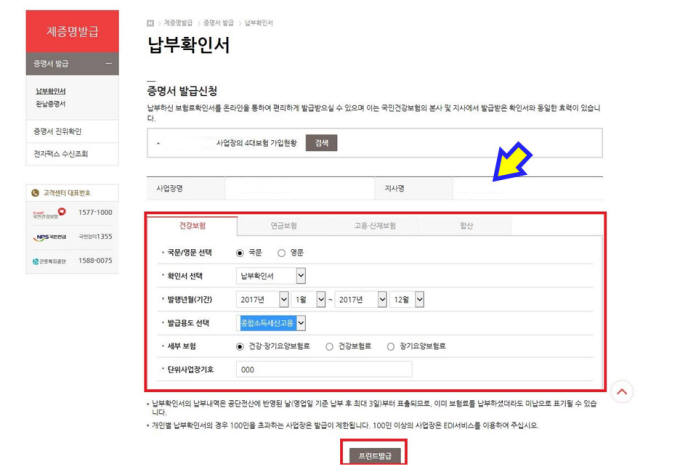
Task: Click the 국문/영문 선택 label
Action: point(189,253)
